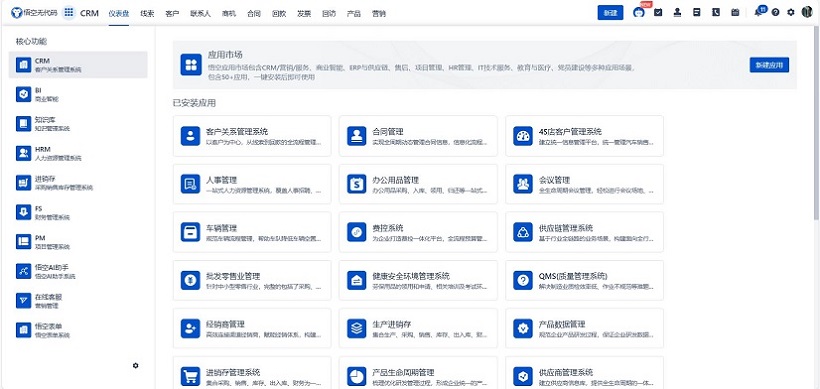Select the 联系人 tab
Screen dimensions: 820x389
(200, 14)
